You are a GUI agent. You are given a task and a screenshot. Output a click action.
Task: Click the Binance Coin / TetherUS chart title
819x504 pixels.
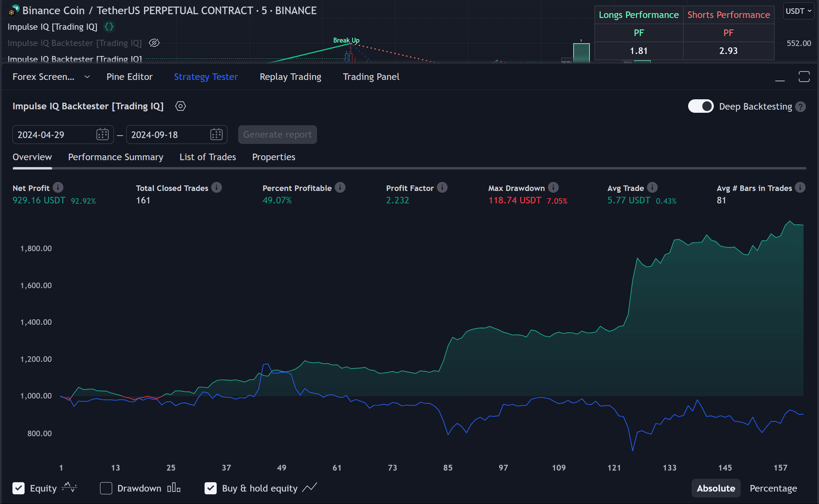click(x=170, y=10)
